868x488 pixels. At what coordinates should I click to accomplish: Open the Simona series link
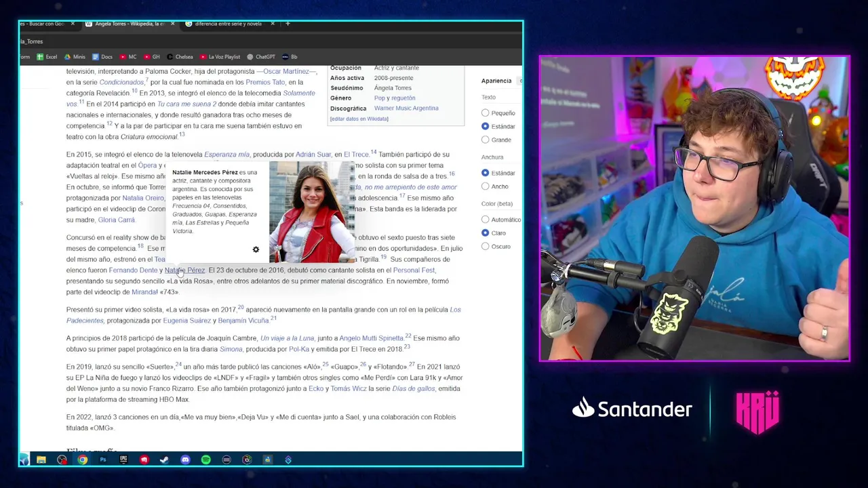click(x=231, y=349)
